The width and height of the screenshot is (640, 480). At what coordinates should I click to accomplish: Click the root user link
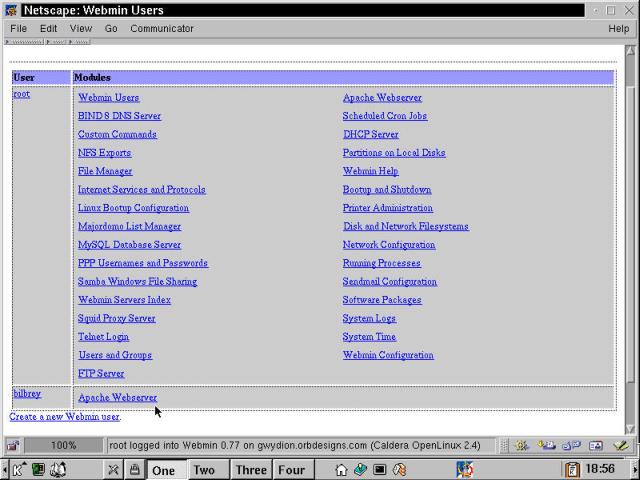coord(21,94)
